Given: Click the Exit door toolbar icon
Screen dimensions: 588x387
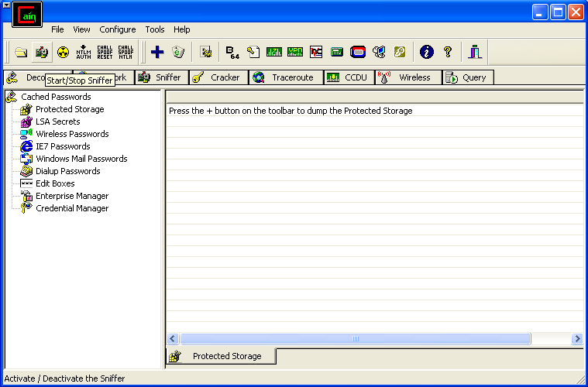Looking at the screenshot, I should (475, 52).
